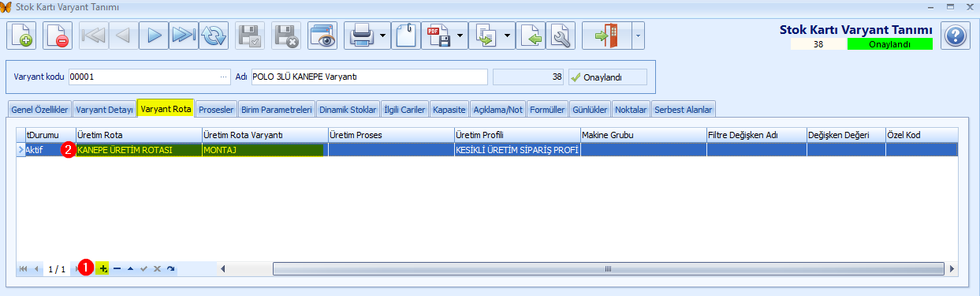Screen dimensions: 980x296
Task: Switch to the İlgili Cariler tab
Action: point(404,110)
